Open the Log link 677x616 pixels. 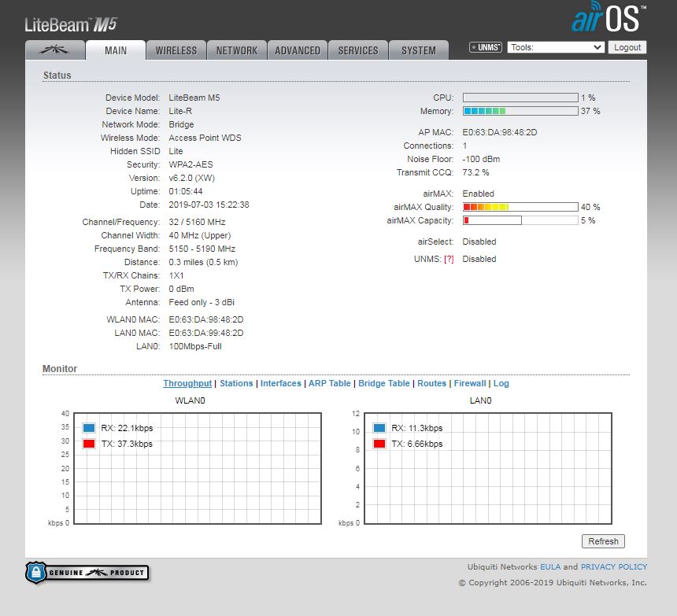coord(501,383)
